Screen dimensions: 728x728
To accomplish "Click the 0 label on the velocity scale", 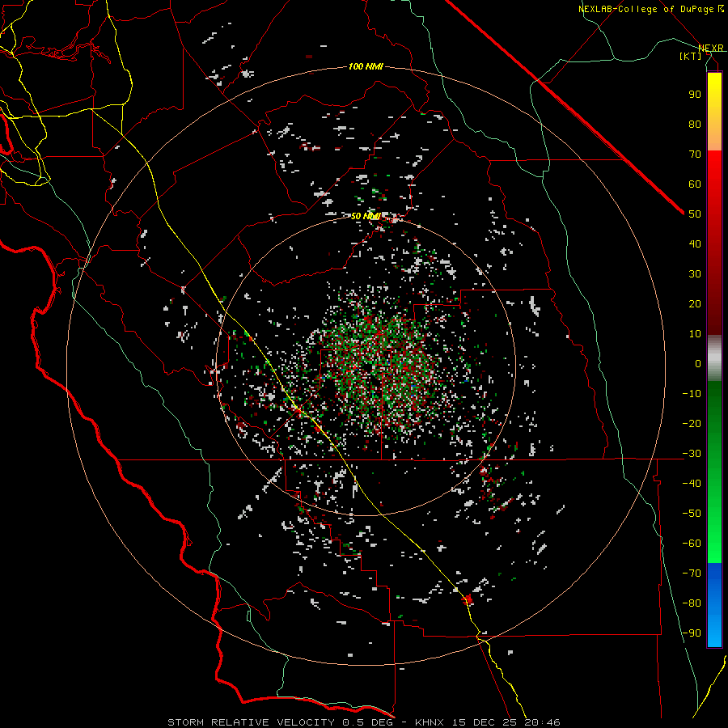I will point(698,363).
